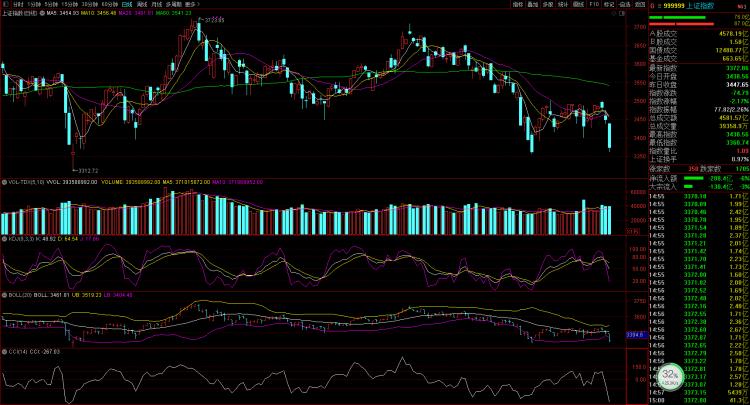Click the 999999 stock code field
This screenshot has height=405, width=750.
tap(674, 6)
